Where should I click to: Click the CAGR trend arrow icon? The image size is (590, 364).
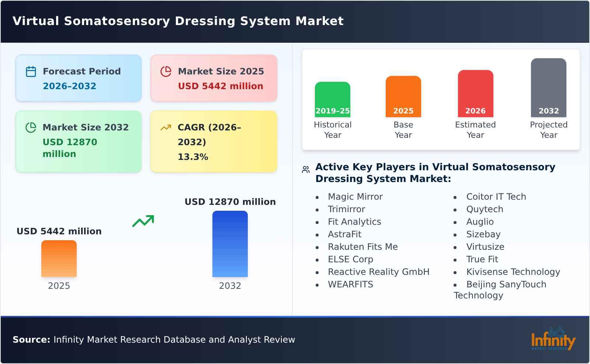(x=166, y=127)
